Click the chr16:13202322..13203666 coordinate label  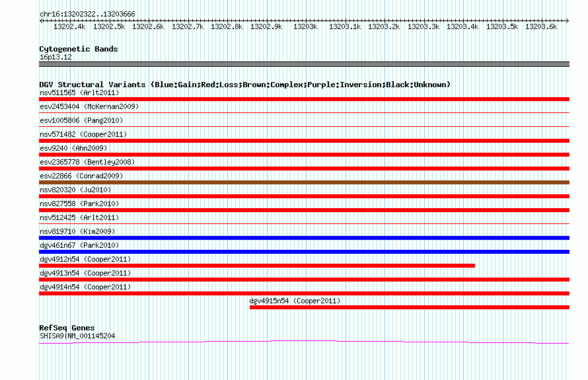(x=87, y=15)
